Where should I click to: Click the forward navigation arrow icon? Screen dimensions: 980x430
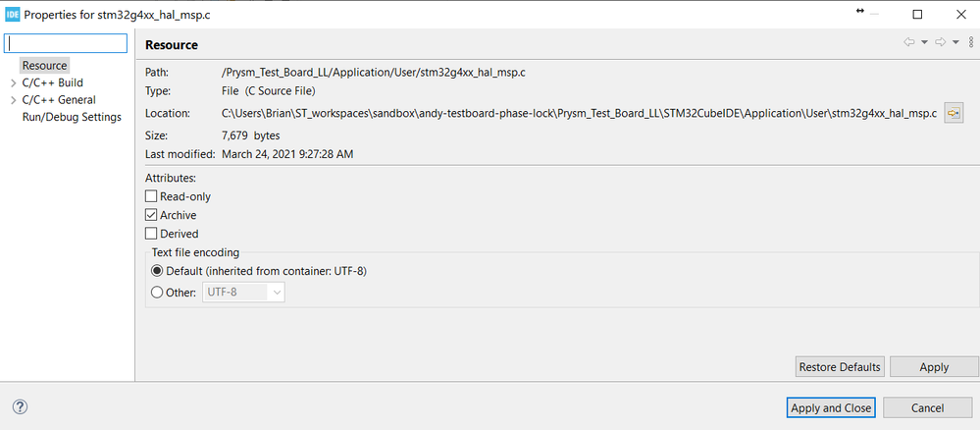[940, 42]
